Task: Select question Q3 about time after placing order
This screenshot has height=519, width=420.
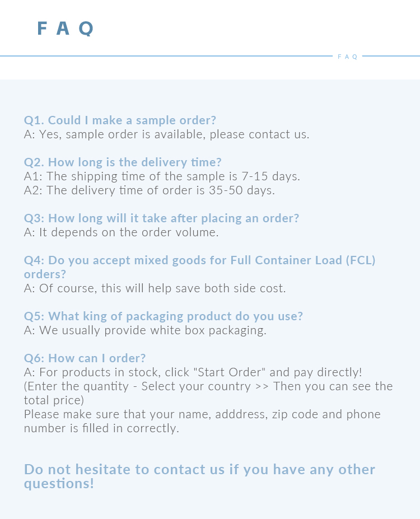Action: (161, 218)
